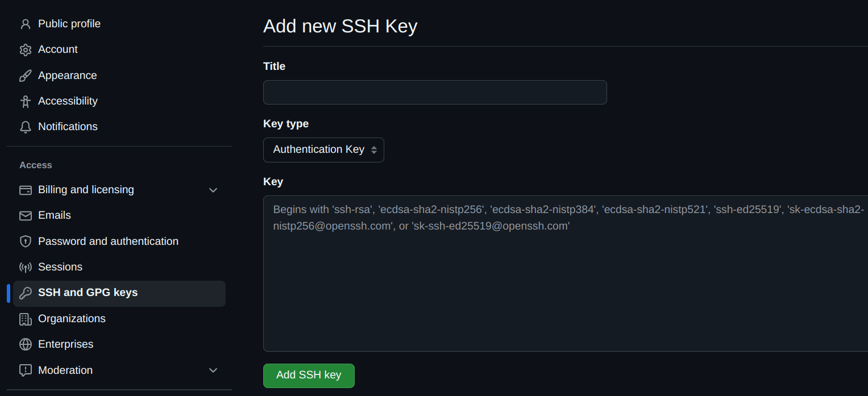Open SSH and GPG keys settings
The image size is (868, 396).
(88, 293)
